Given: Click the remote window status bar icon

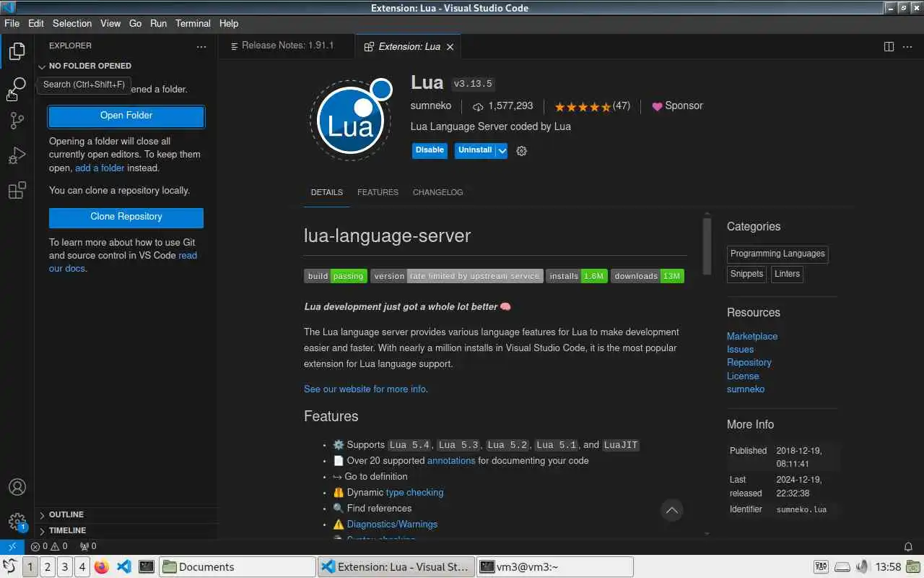Looking at the screenshot, I should 12,546.
